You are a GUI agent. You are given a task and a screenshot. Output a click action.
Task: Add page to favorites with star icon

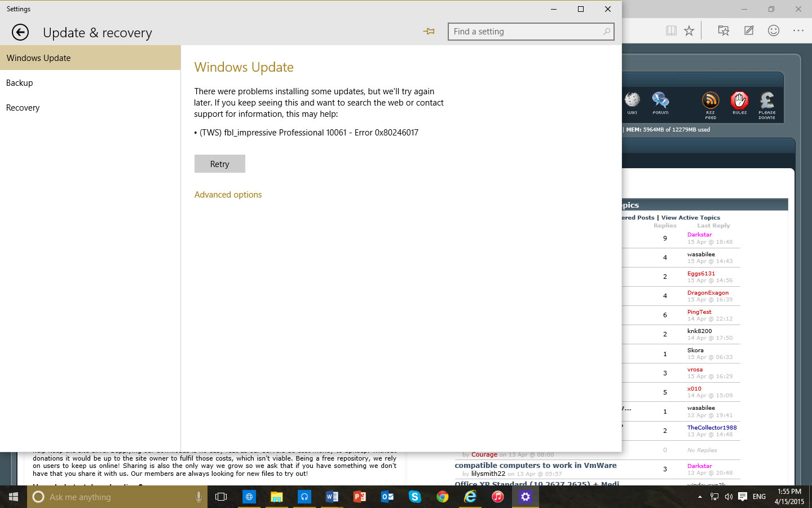[689, 30]
